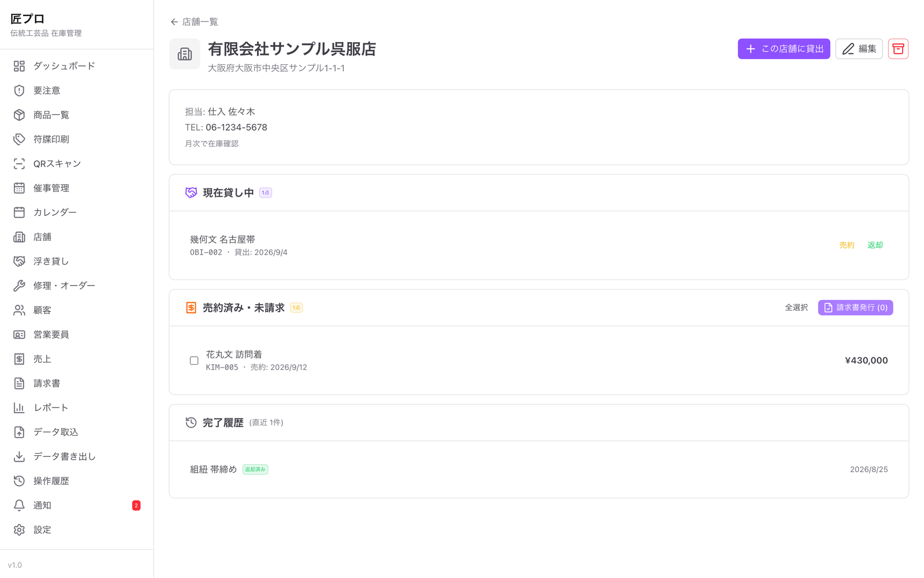Click the store address text
924x578 pixels.
(x=276, y=68)
